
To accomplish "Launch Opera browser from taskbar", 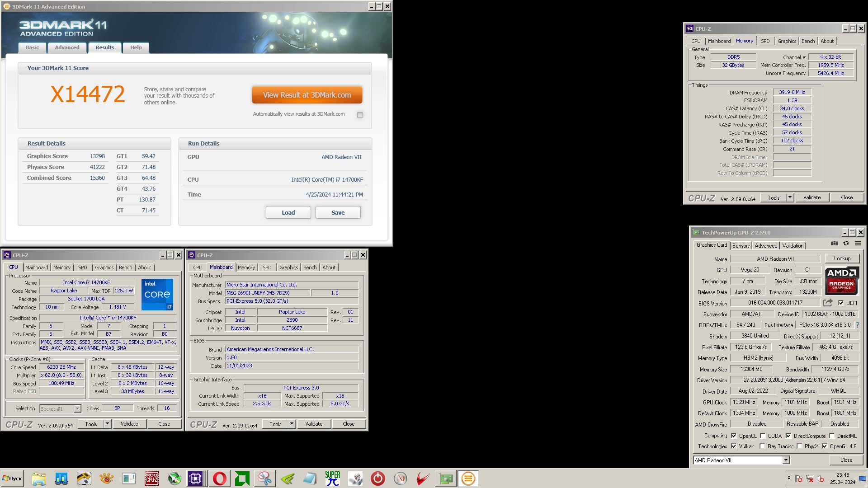I will point(220,479).
